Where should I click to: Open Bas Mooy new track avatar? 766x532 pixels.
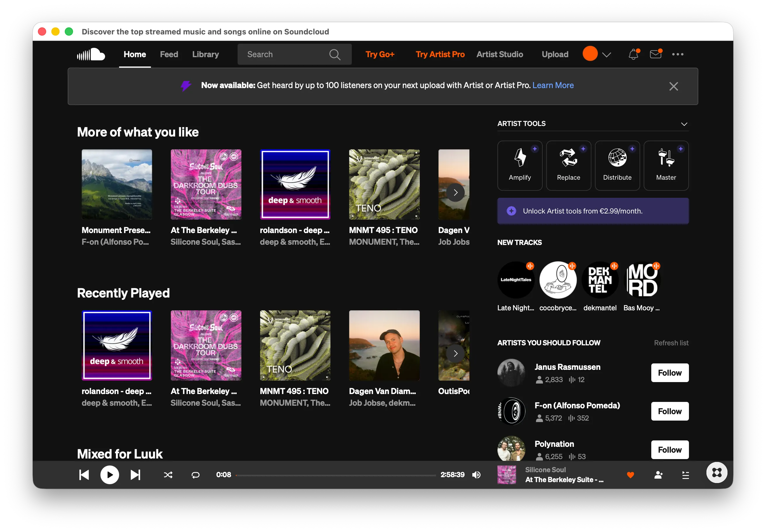point(642,280)
